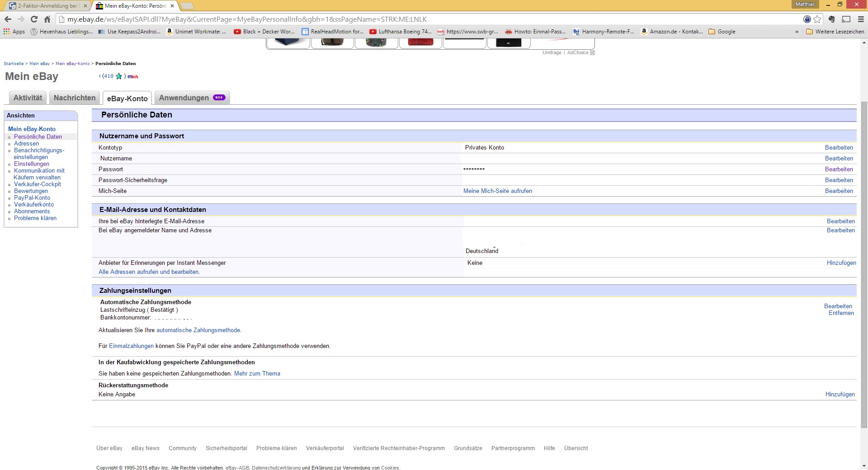Click the browser Forward arrow
868x470 pixels.
21,19
